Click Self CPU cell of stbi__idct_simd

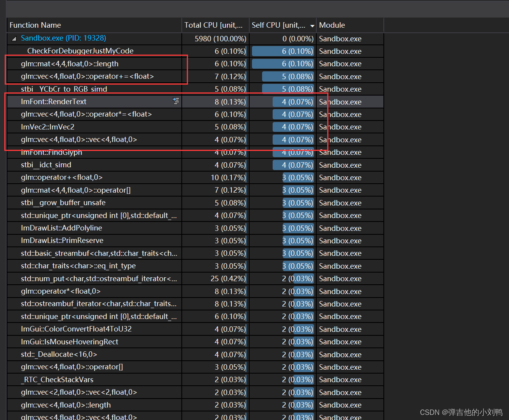283,165
